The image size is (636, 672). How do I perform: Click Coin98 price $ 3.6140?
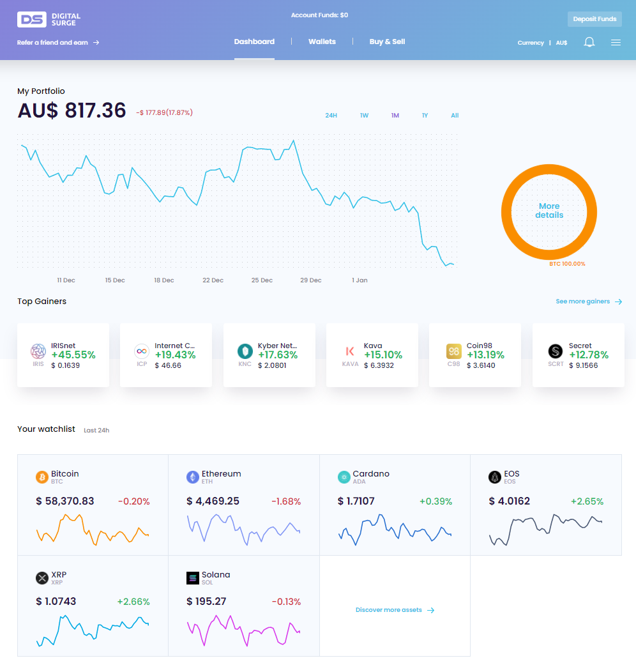point(481,365)
